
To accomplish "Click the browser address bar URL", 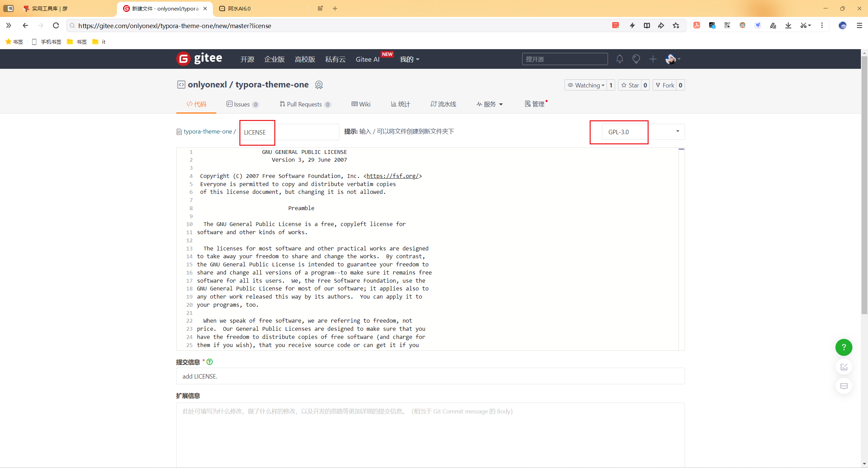I will coord(175,26).
